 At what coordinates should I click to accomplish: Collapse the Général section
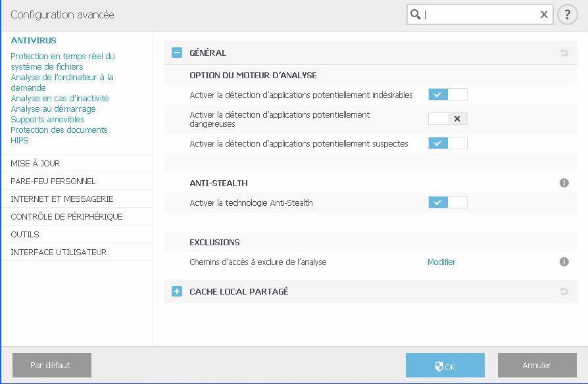pos(177,53)
